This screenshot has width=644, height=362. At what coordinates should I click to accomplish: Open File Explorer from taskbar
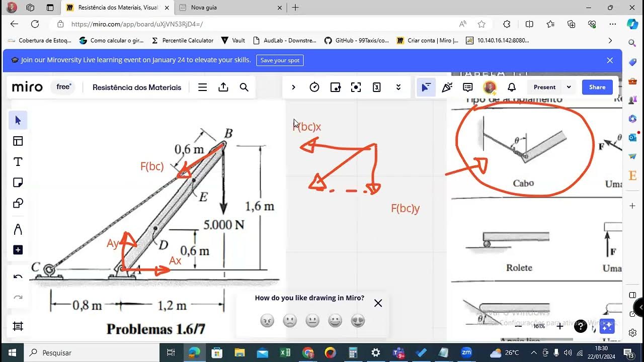click(239, 352)
